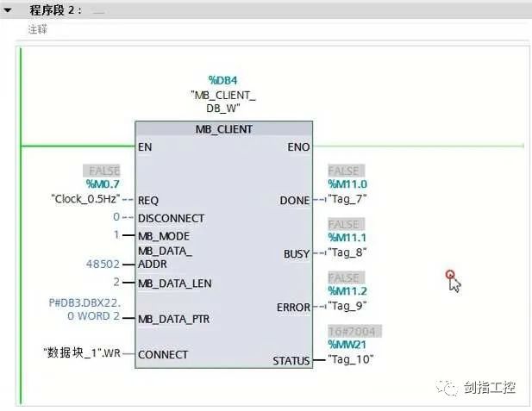Viewport: 532px width, 411px height.
Task: Select the MB_MODE input value 1
Action: coord(116,235)
